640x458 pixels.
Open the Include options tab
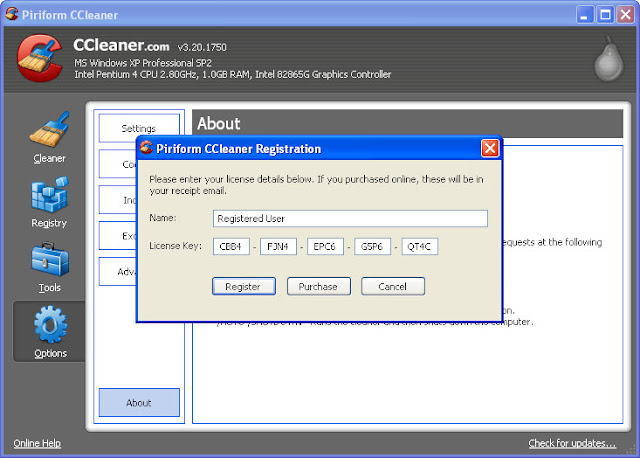(118, 200)
